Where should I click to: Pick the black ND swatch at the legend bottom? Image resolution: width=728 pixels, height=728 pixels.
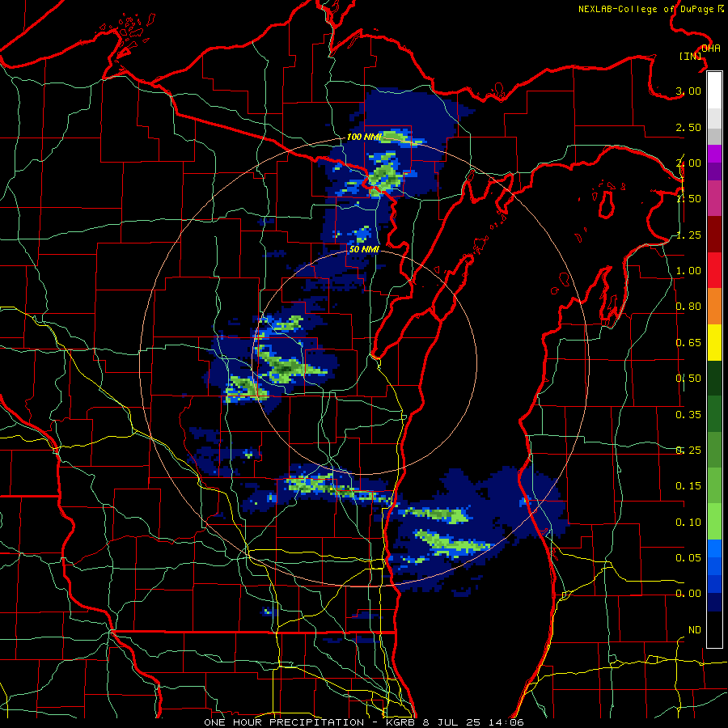click(714, 629)
